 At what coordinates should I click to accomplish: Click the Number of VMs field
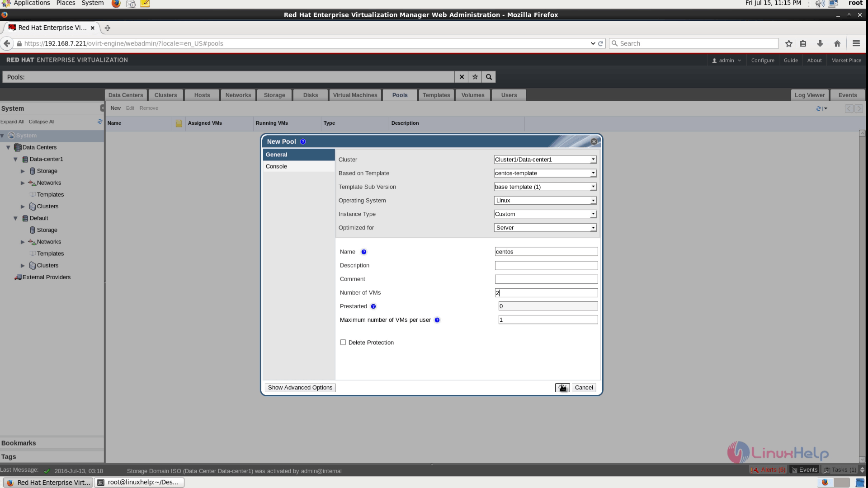546,293
